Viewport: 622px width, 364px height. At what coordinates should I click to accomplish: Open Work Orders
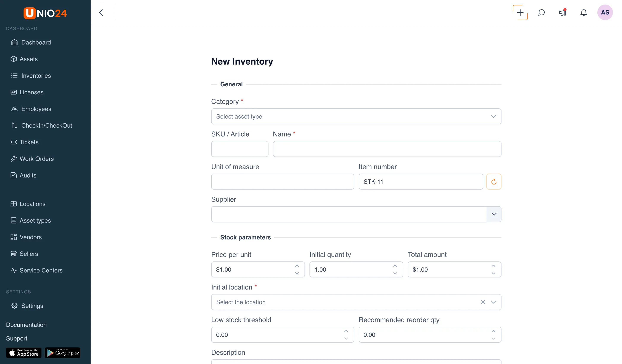tap(32, 159)
